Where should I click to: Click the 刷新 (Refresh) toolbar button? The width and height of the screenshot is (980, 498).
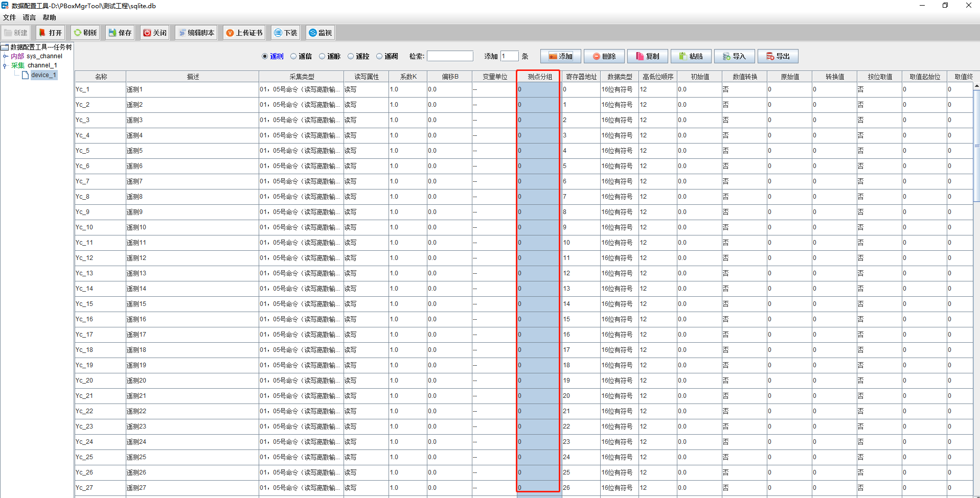(x=85, y=33)
